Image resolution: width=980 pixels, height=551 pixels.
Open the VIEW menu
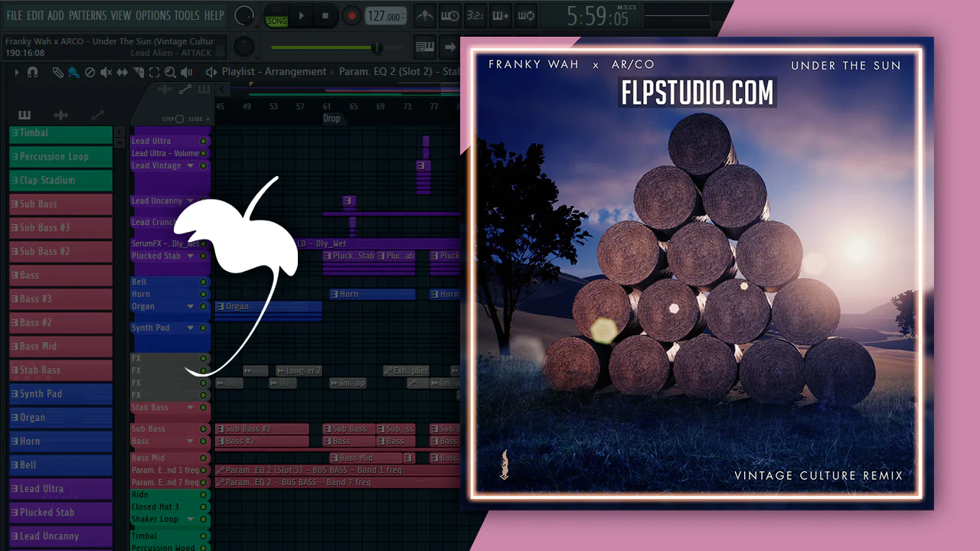click(121, 15)
